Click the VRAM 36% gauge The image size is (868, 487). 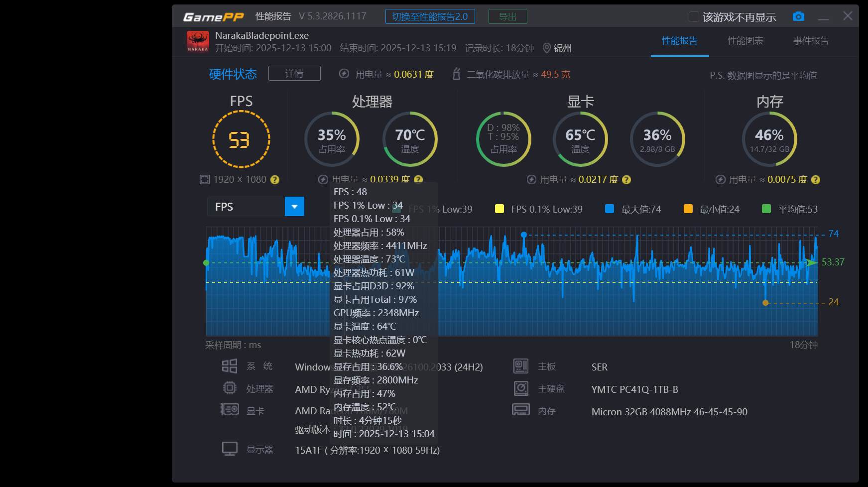(x=657, y=139)
